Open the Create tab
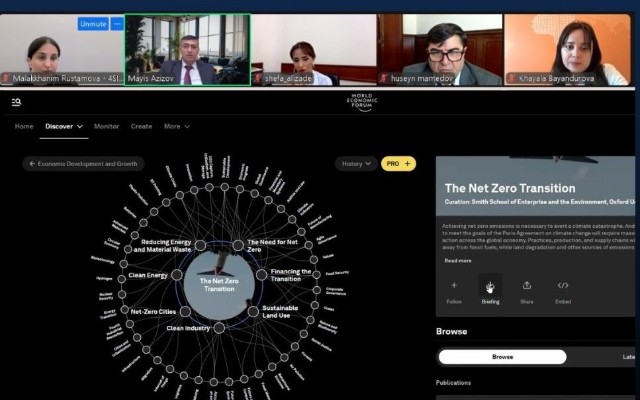The image size is (640, 400). [141, 127]
